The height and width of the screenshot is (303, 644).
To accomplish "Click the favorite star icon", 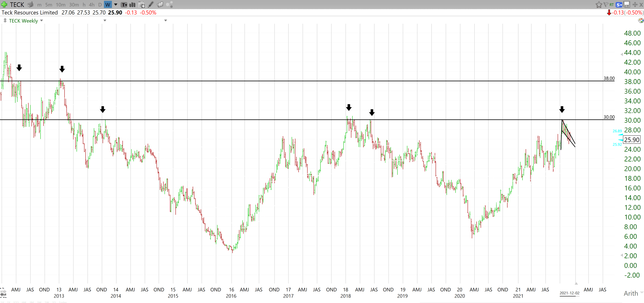I will tap(599, 5).
